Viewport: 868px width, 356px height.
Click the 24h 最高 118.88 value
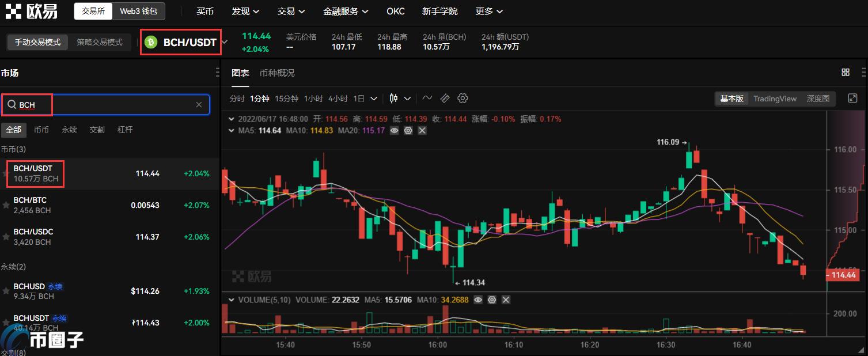coord(389,47)
